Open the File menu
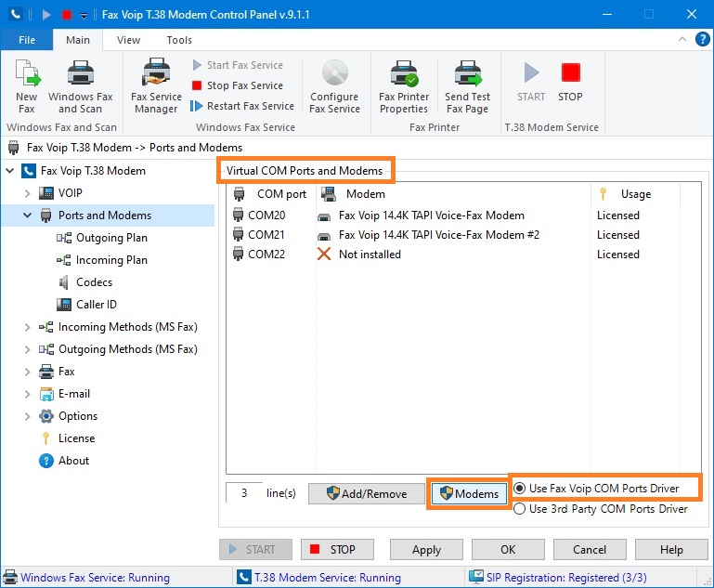The image size is (714, 588). point(27,40)
